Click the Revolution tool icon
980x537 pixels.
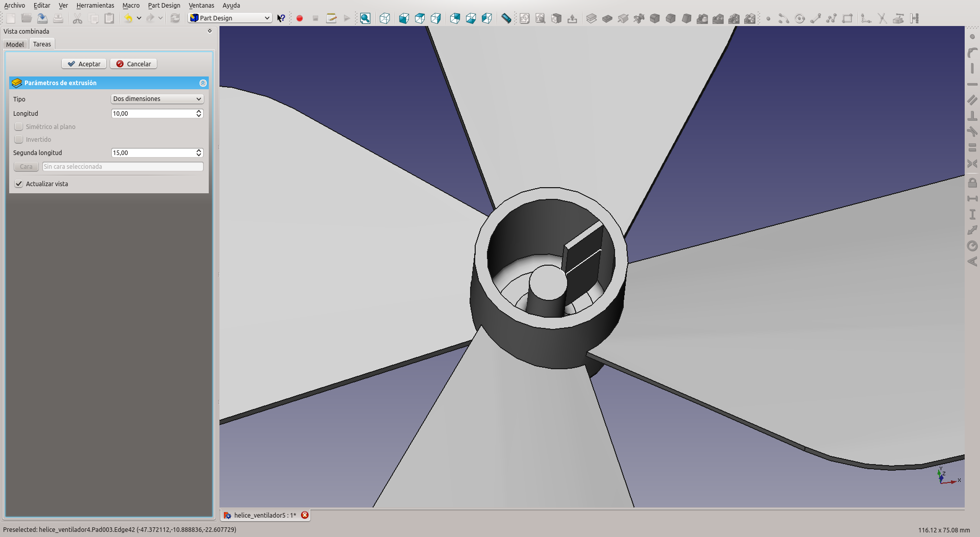point(623,18)
